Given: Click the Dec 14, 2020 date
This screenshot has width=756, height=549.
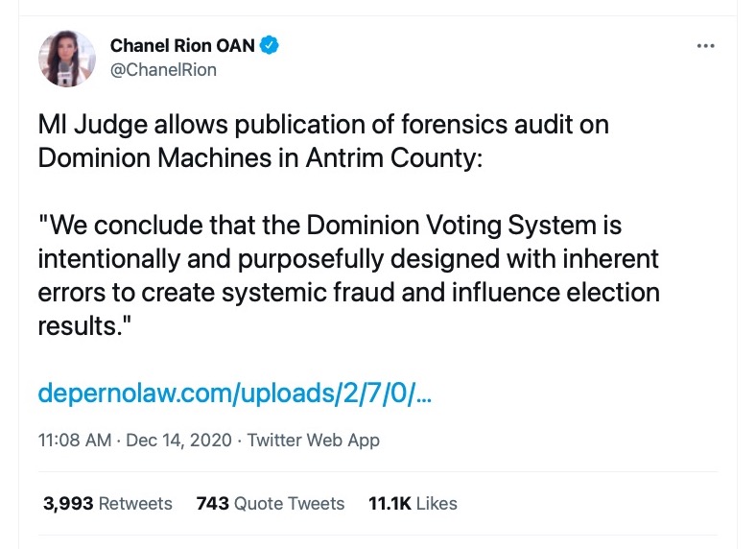Looking at the screenshot, I should (x=180, y=441).
